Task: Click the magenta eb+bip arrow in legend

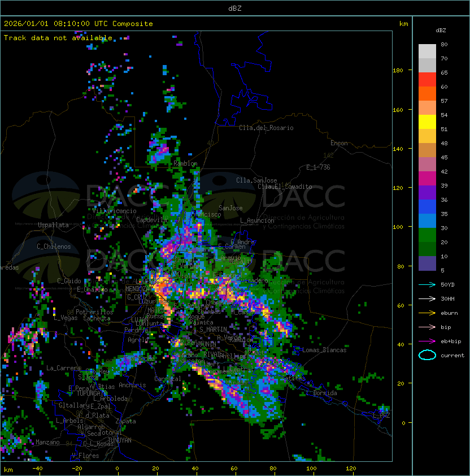Action: click(427, 341)
